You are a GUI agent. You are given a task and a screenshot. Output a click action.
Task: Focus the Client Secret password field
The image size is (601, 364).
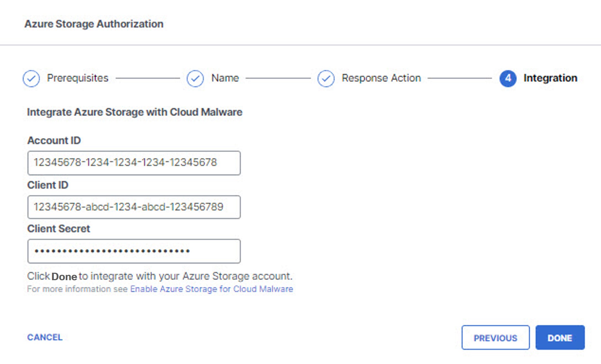pyautogui.click(x=134, y=251)
